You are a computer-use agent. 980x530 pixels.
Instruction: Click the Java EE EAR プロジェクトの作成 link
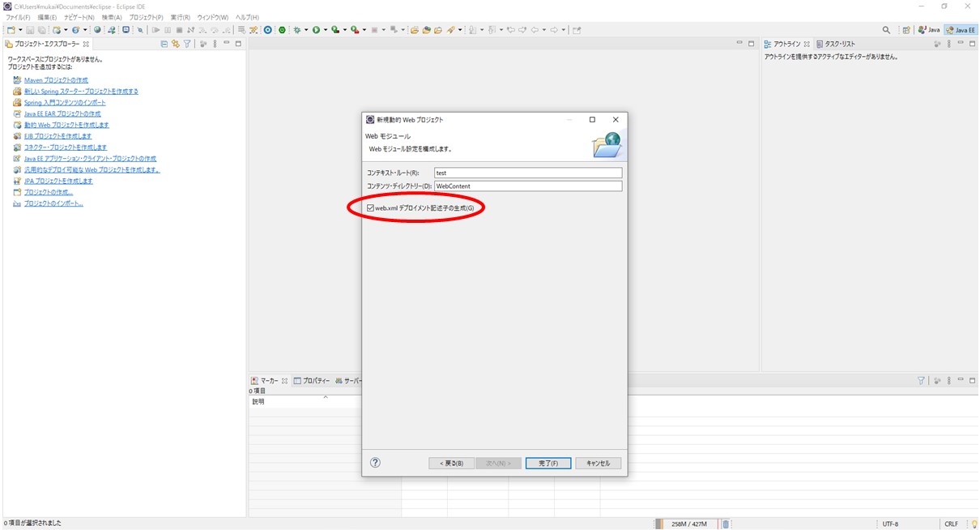click(62, 114)
